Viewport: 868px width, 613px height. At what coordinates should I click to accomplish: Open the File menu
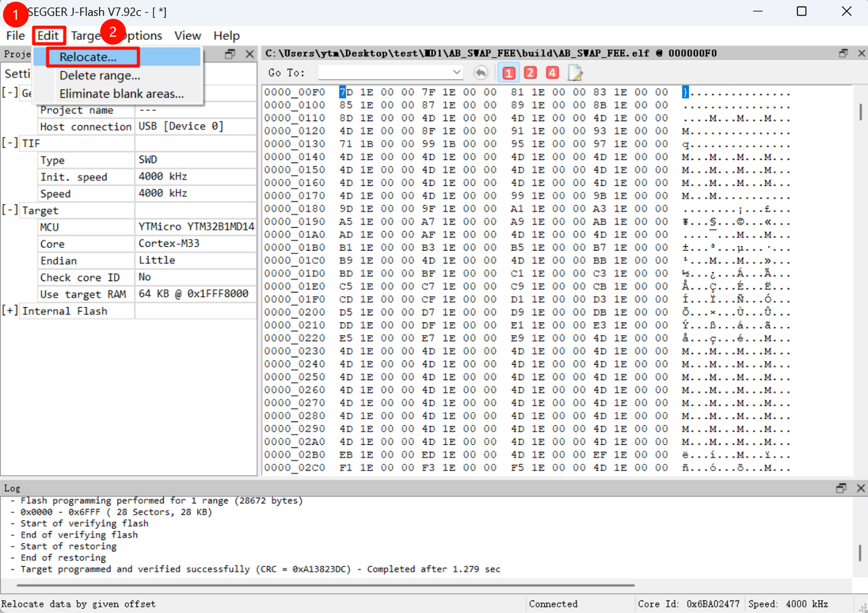[15, 36]
